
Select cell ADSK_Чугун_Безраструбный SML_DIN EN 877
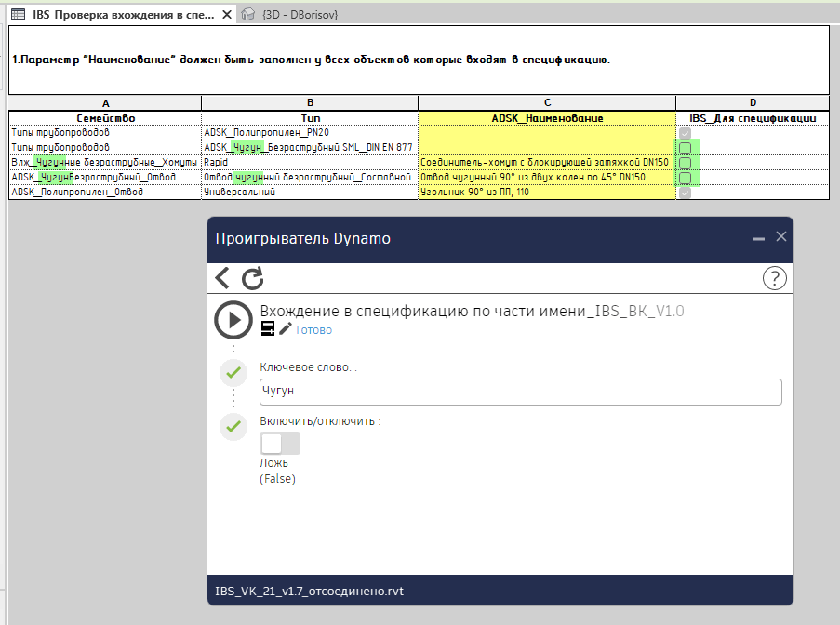[310, 148]
